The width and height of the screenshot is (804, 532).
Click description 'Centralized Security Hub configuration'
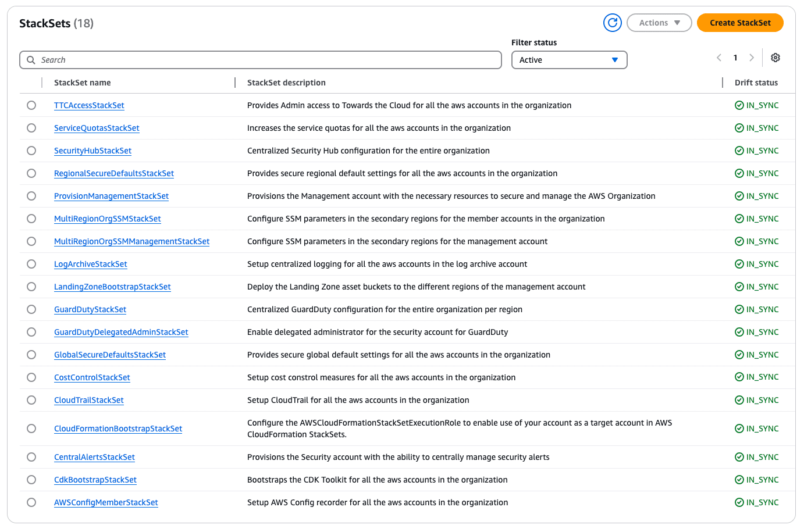pos(368,151)
